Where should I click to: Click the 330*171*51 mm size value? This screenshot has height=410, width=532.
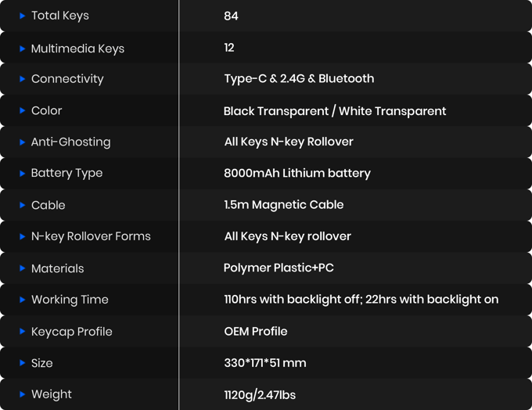point(265,363)
